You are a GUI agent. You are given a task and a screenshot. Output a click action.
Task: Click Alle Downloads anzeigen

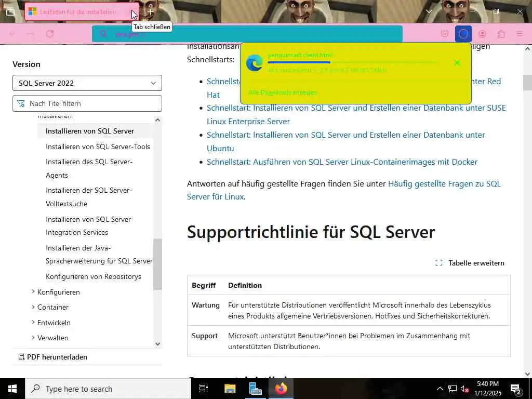coord(283,92)
